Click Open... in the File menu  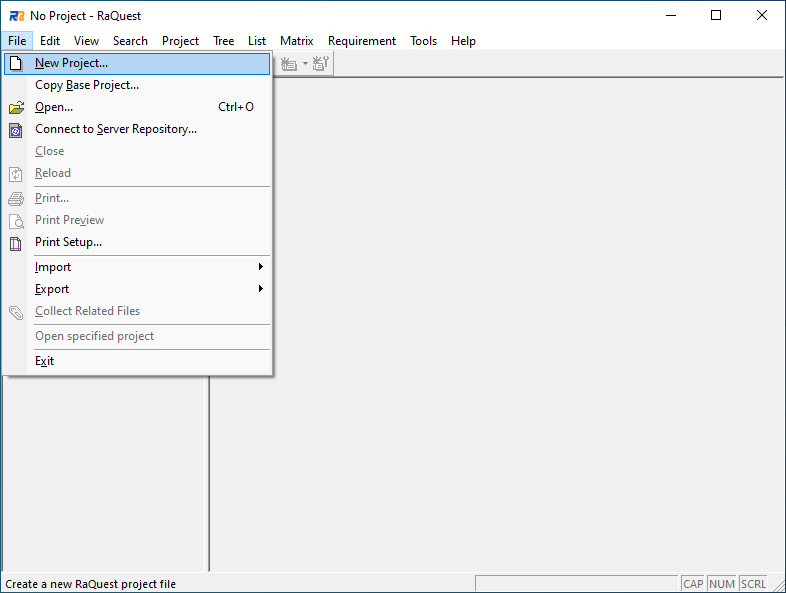point(137,107)
